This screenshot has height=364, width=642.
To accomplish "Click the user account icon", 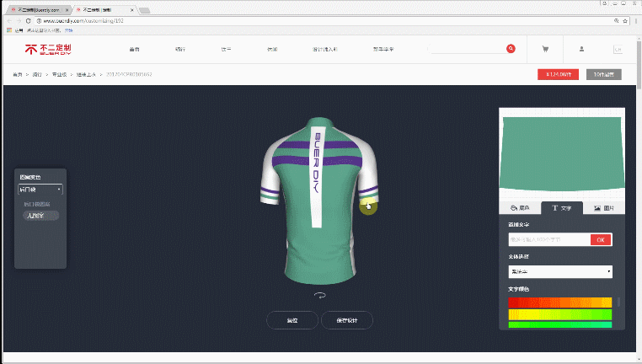I will pos(581,49).
